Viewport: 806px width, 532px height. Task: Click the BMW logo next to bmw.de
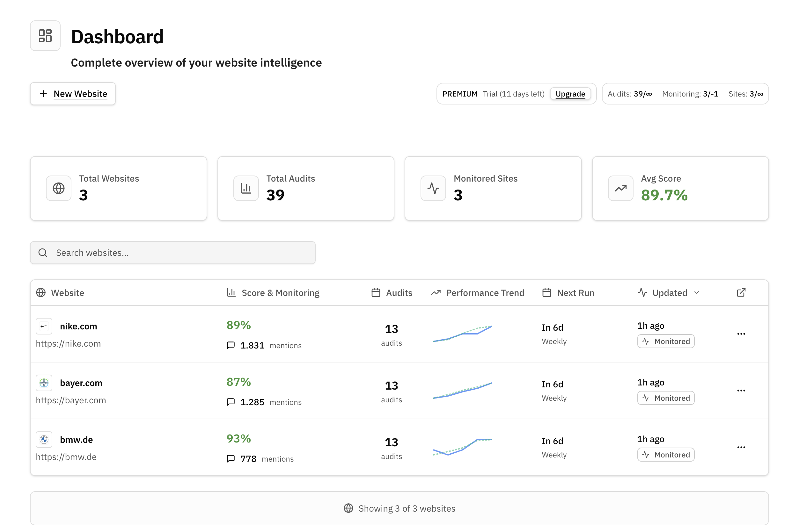pos(44,439)
